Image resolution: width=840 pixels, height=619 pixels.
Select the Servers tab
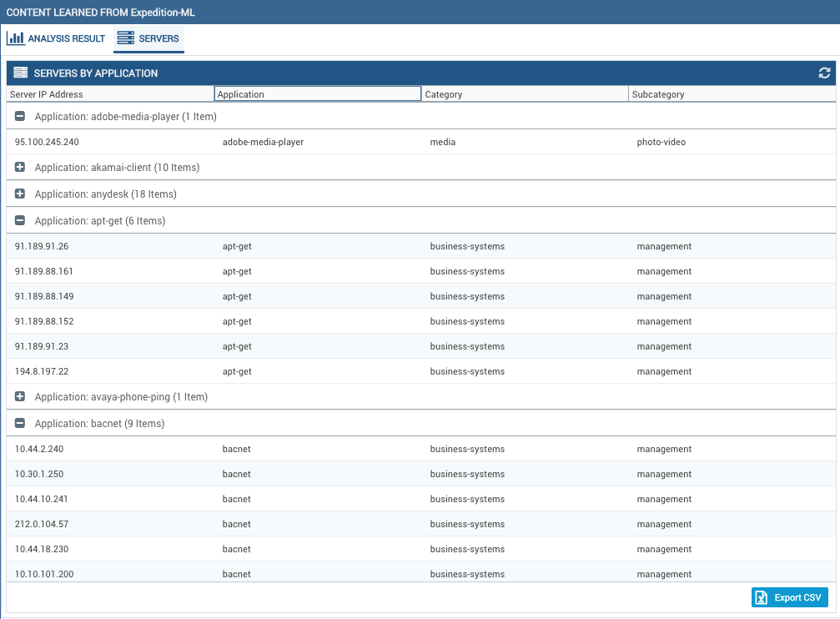[x=148, y=38]
